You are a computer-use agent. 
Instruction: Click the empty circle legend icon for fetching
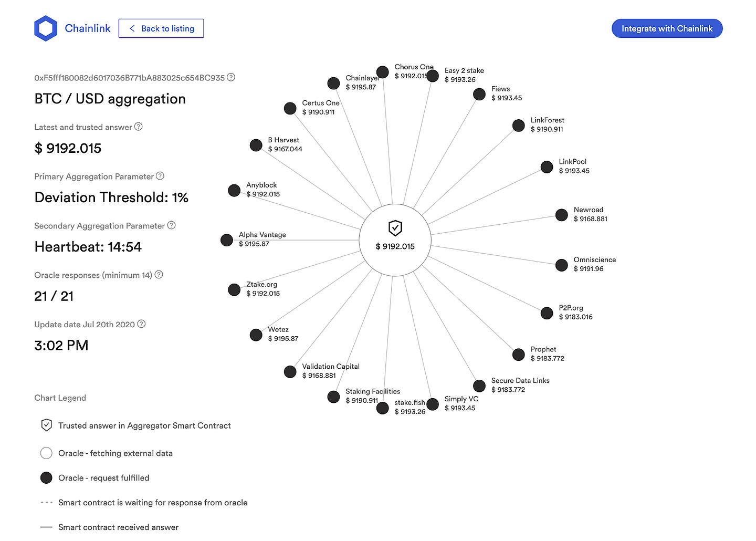(x=46, y=453)
